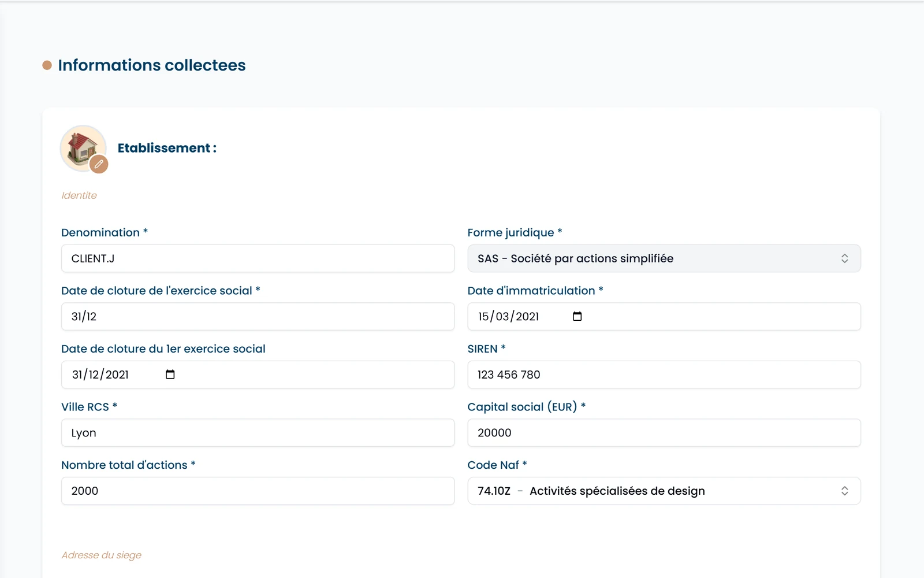Click the Identite section label
The image size is (924, 578).
79,195
